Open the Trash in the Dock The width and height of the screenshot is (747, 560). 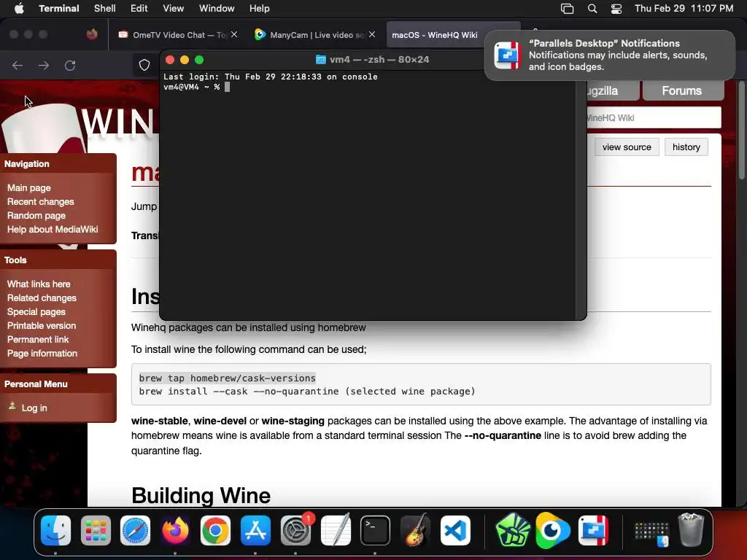coord(691,529)
